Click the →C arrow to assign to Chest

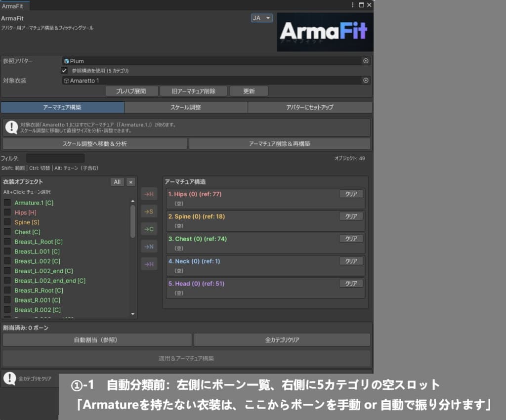[149, 229]
